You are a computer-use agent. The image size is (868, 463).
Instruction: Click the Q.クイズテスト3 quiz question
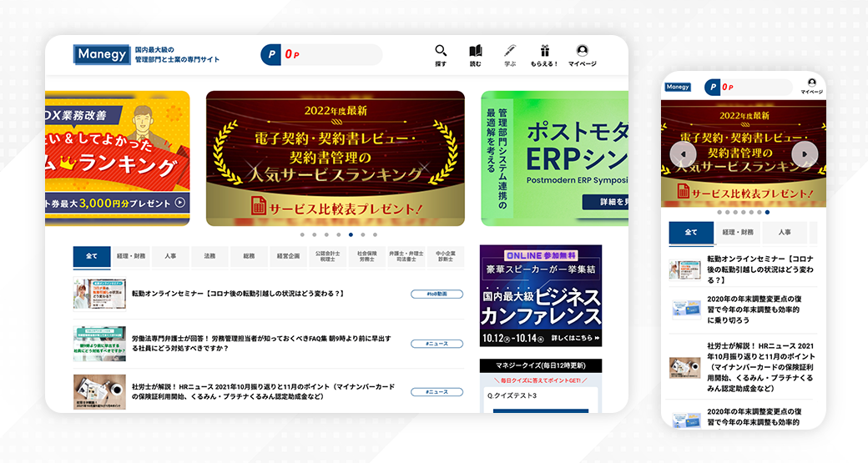point(512,396)
